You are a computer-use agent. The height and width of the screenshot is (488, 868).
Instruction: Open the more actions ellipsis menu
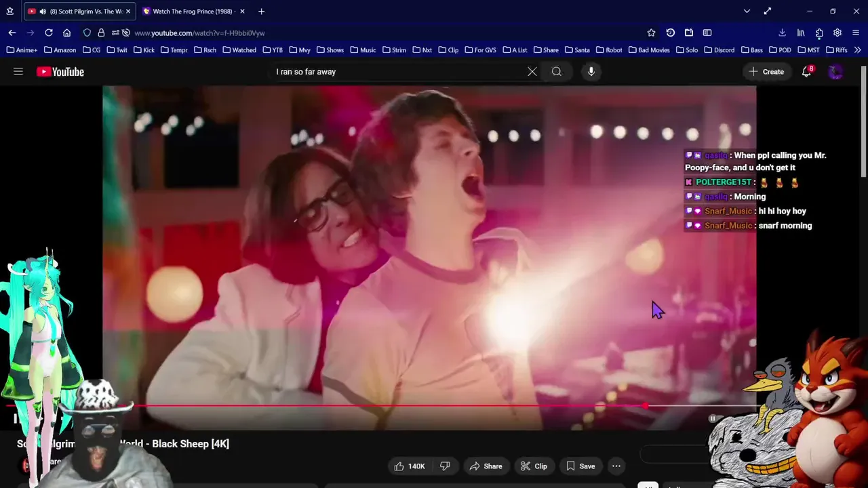coord(616,466)
